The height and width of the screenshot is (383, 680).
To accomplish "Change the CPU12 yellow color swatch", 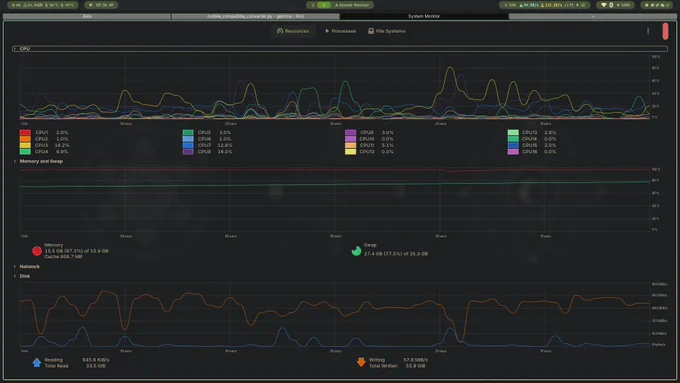I will [350, 152].
